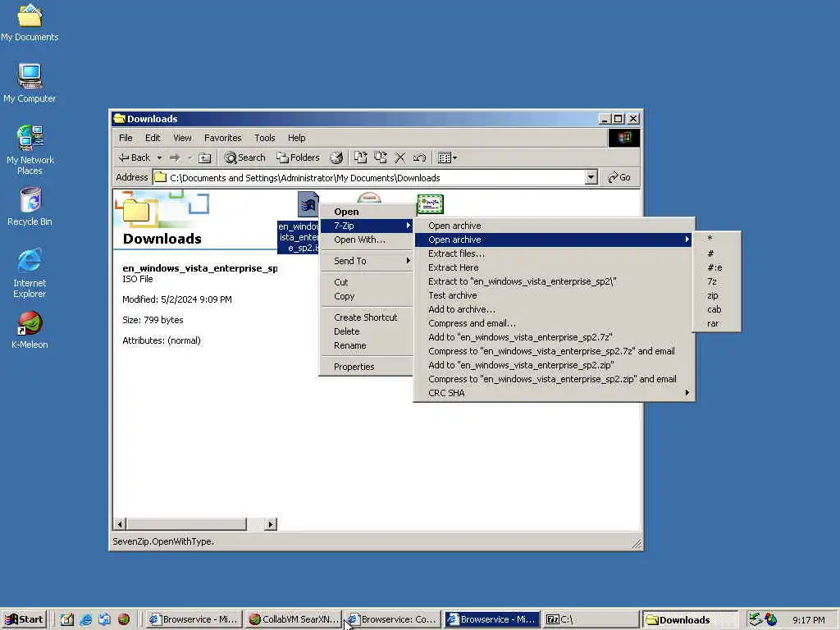Select the #:e archive type option

pos(717,267)
